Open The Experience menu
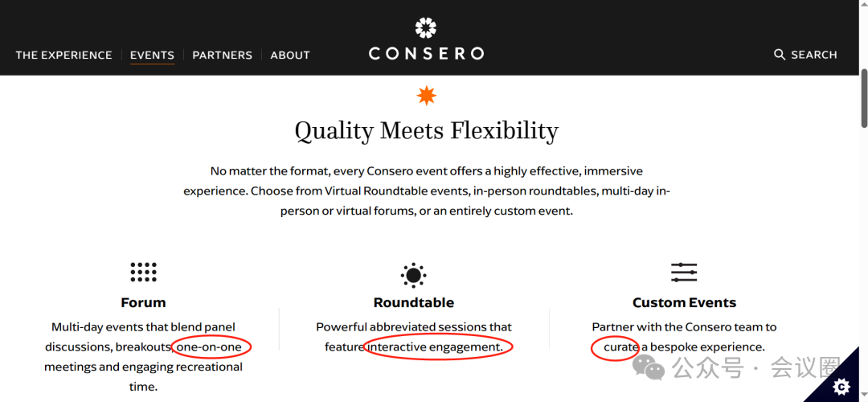The width and height of the screenshot is (868, 402). [63, 55]
